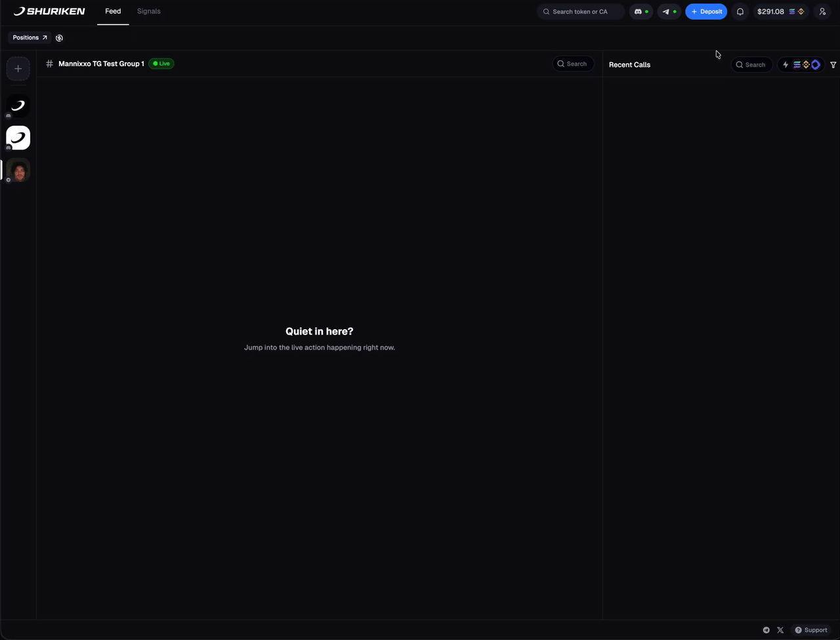This screenshot has width=840, height=640.
Task: Open the user profile icon
Action: click(822, 11)
